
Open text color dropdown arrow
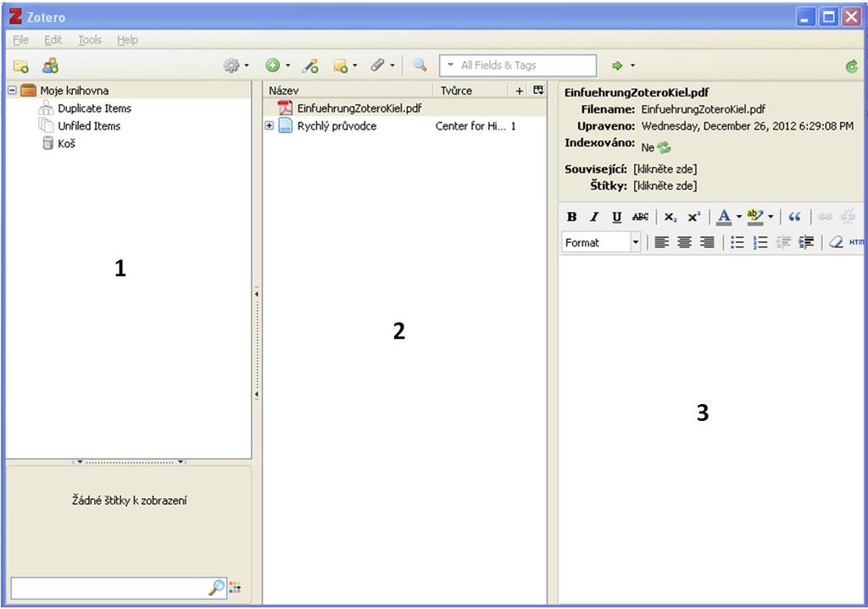(738, 217)
